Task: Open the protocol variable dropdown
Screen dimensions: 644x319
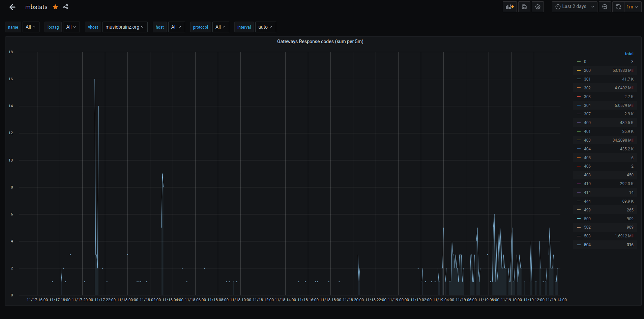Action: point(221,27)
